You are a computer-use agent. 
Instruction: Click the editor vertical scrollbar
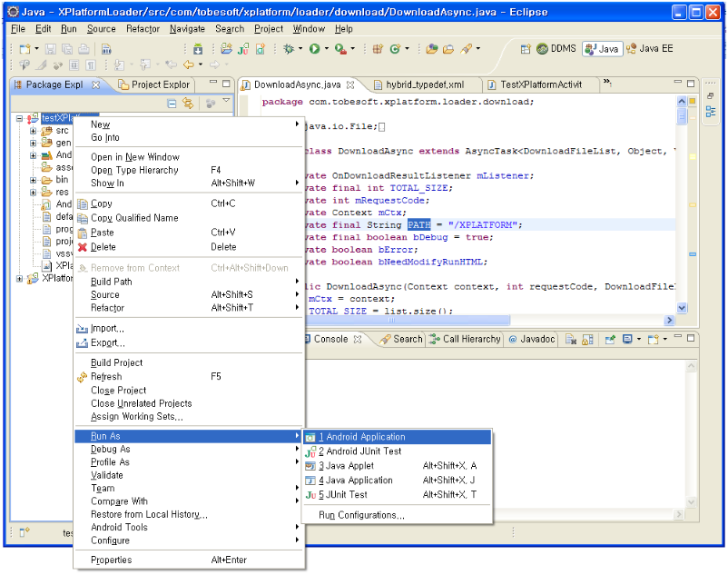coord(682,209)
